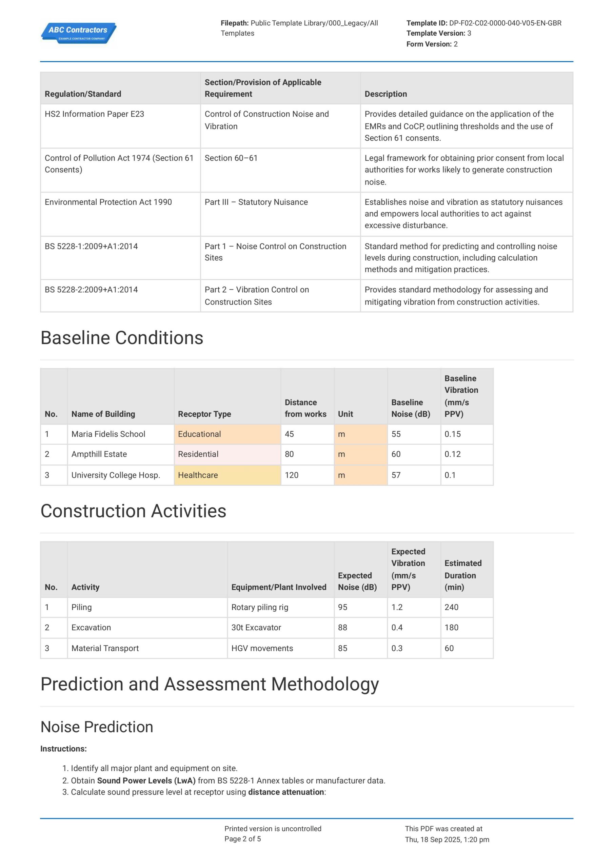This screenshot has height=868, width=614.
Task: Select the pink Residential receptor type cell
Action: tap(227, 454)
